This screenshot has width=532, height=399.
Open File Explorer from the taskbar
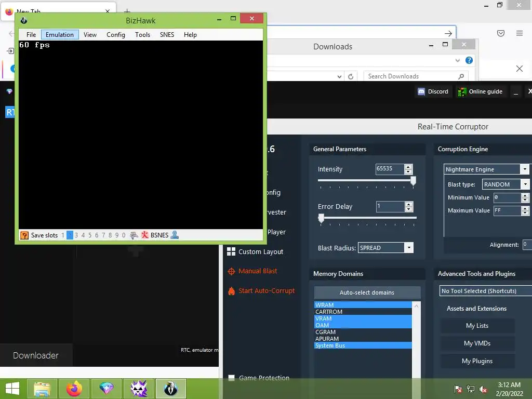click(x=42, y=389)
